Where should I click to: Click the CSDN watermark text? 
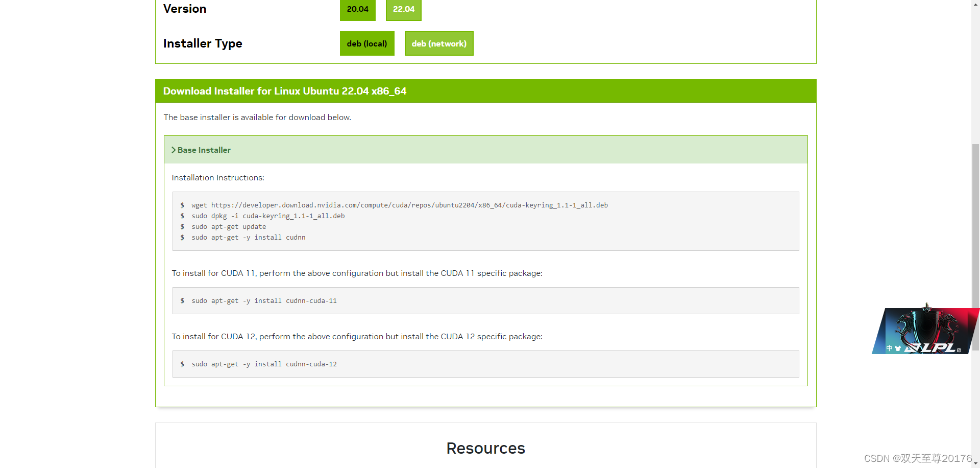[915, 458]
